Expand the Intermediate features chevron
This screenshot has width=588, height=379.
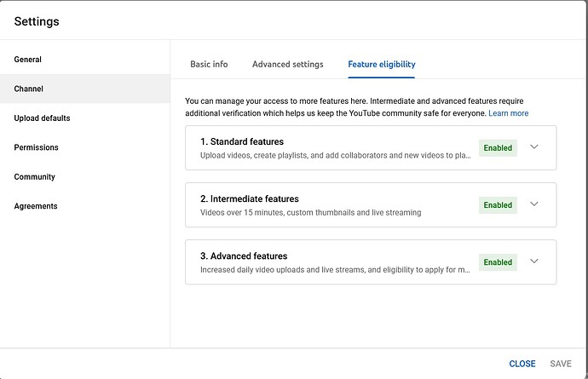point(534,204)
